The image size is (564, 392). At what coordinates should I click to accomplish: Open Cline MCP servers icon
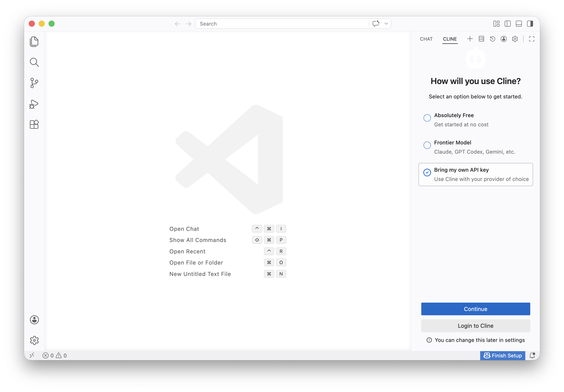[481, 39]
